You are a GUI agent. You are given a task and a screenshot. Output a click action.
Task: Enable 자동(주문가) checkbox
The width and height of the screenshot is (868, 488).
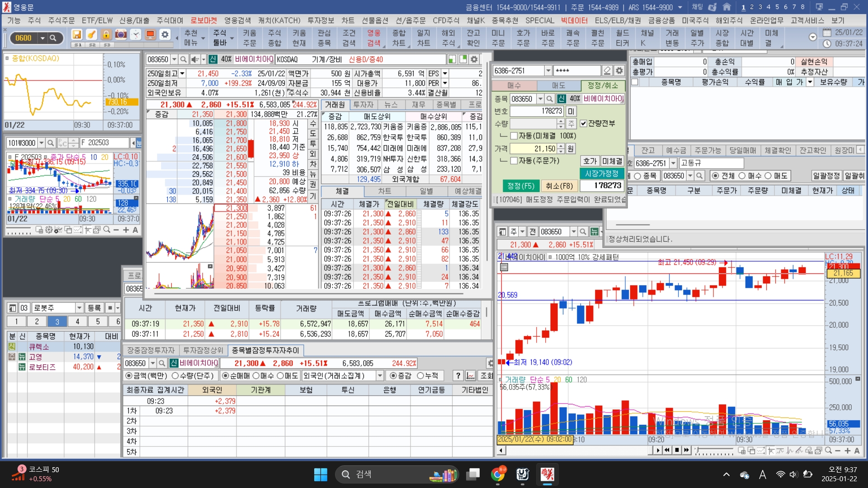click(x=514, y=161)
